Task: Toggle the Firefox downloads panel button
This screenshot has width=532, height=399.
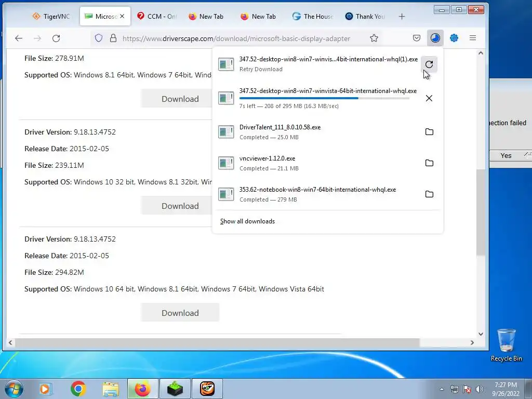Action: pyautogui.click(x=435, y=38)
